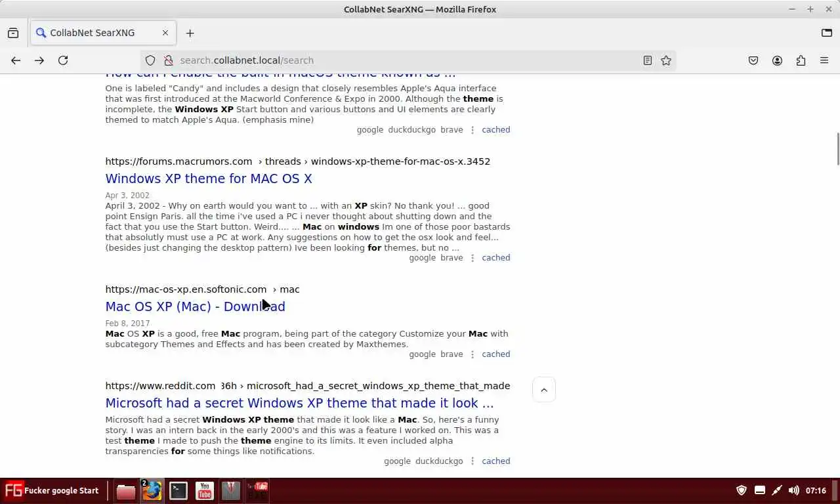Toggle reader view icon
Screen dimensions: 840x504
pyautogui.click(x=648, y=60)
